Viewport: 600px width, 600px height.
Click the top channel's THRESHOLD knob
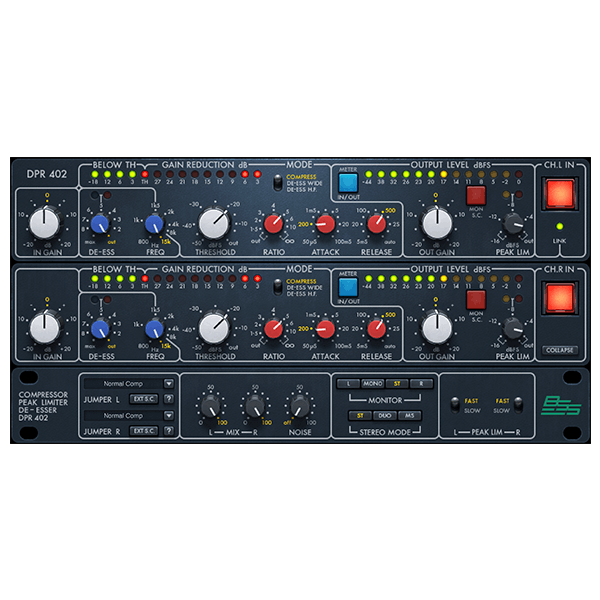pos(214,222)
